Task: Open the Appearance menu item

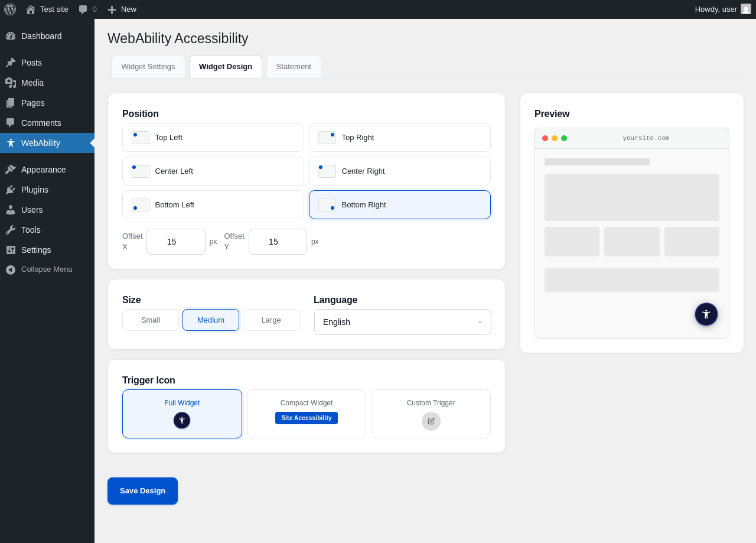Action: (43, 170)
